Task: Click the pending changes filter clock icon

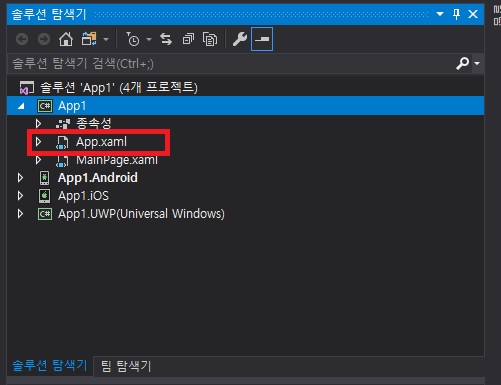Action: pyautogui.click(x=133, y=39)
